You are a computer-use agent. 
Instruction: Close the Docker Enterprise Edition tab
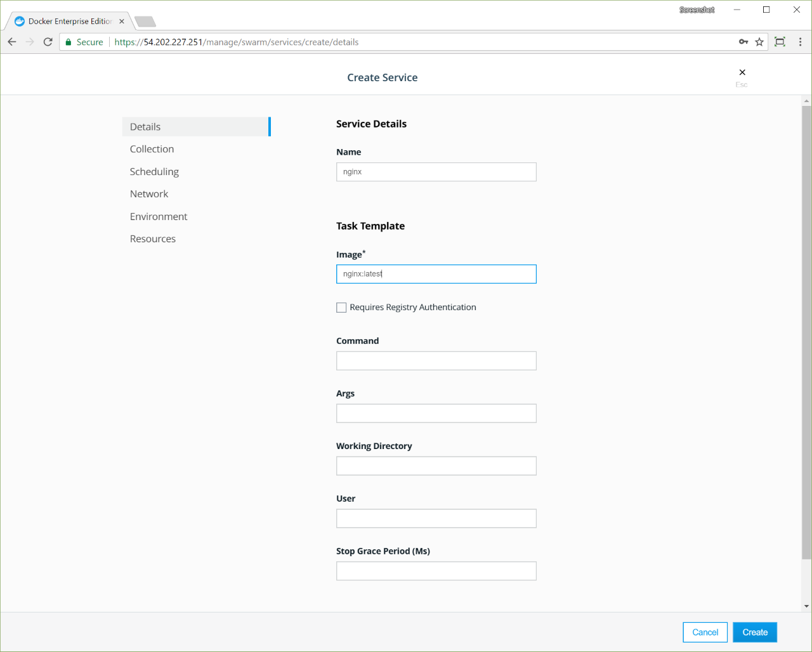(x=122, y=21)
